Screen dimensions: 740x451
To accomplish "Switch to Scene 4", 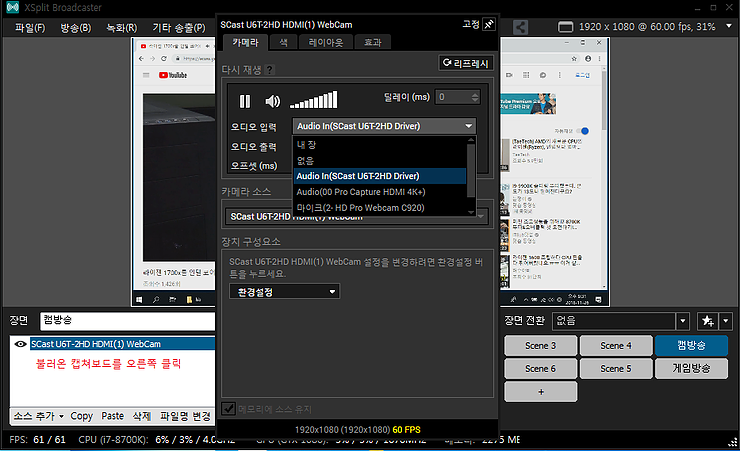I will tap(616, 345).
